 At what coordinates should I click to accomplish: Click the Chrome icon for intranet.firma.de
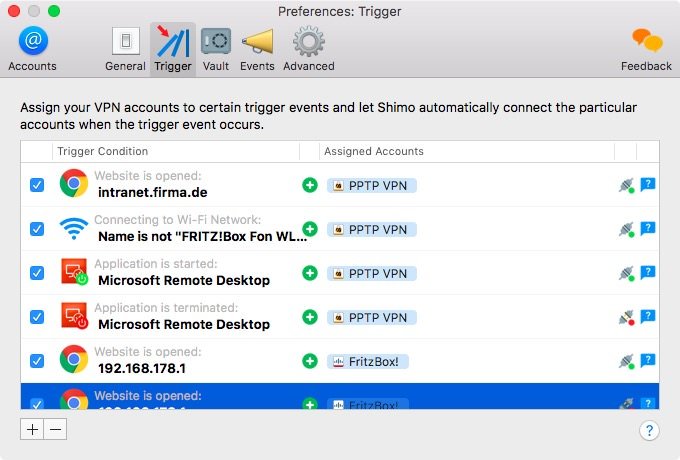(x=74, y=183)
